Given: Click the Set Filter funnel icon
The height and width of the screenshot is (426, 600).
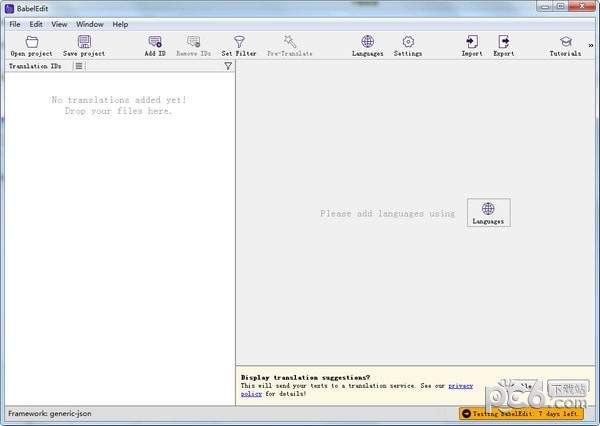Looking at the screenshot, I should tap(239, 42).
